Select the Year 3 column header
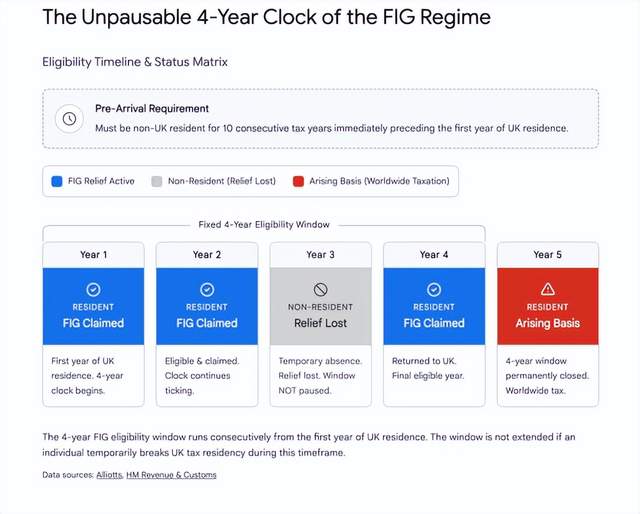 [320, 255]
